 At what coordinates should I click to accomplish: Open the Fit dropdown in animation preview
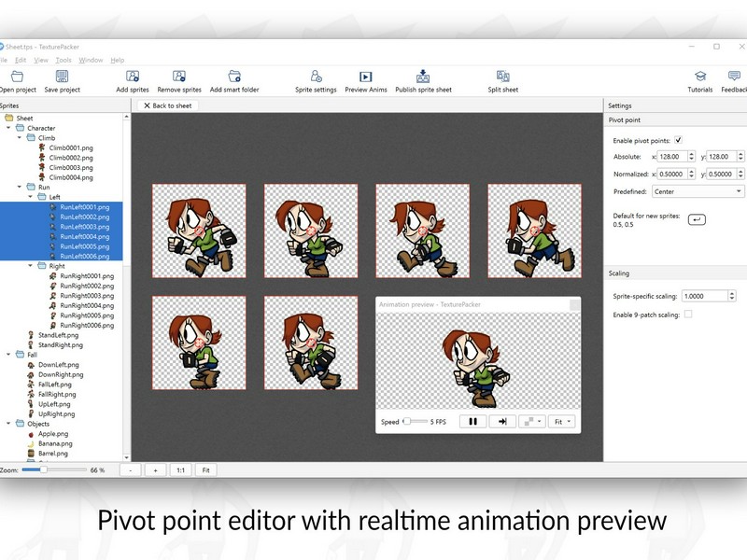[562, 422]
